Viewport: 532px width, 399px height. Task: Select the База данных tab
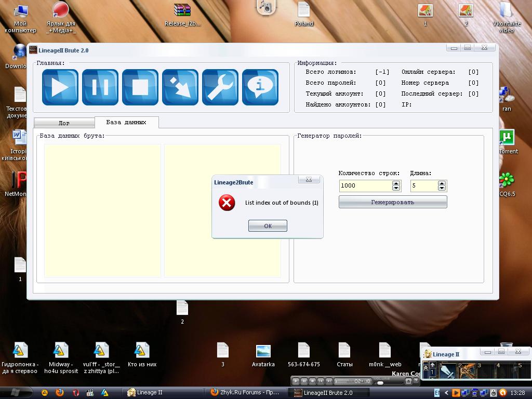coord(126,122)
